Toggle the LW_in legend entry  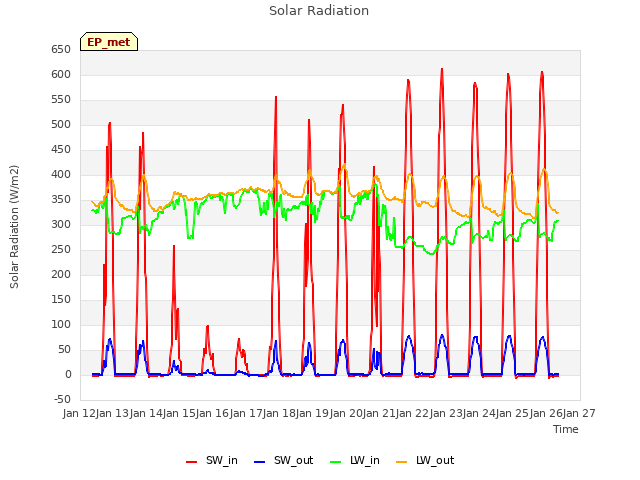[354, 460]
